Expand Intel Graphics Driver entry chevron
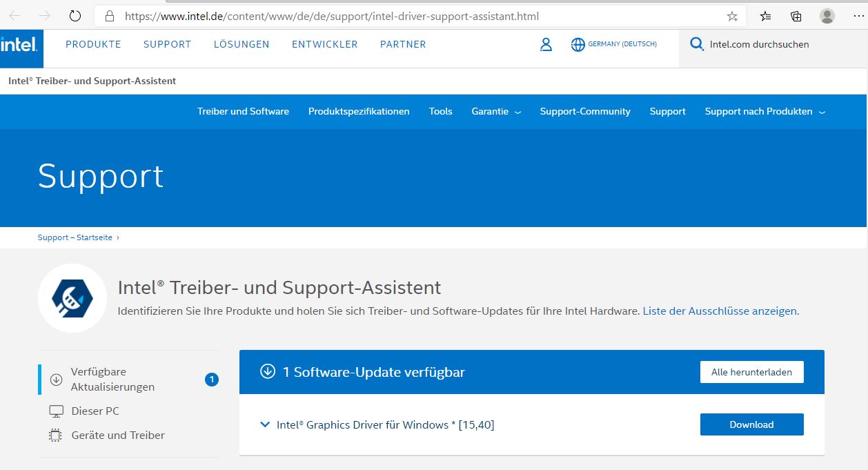Image resolution: width=868 pixels, height=470 pixels. pyautogui.click(x=265, y=424)
